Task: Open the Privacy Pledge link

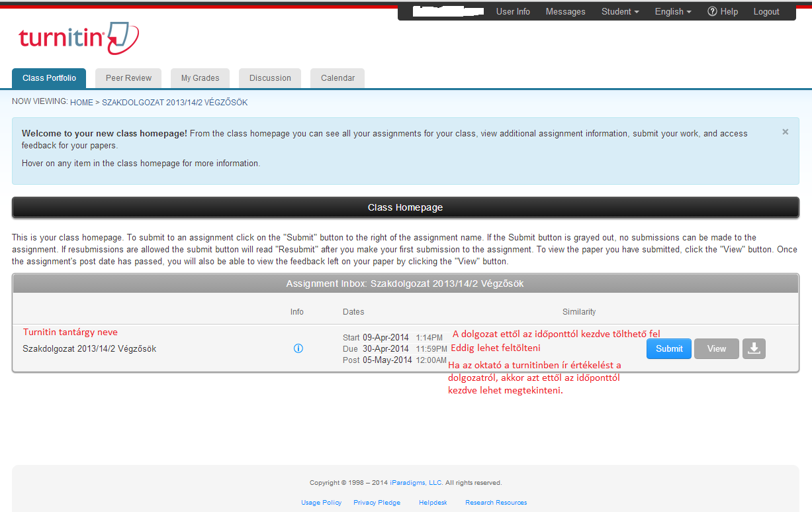Action: [x=377, y=503]
